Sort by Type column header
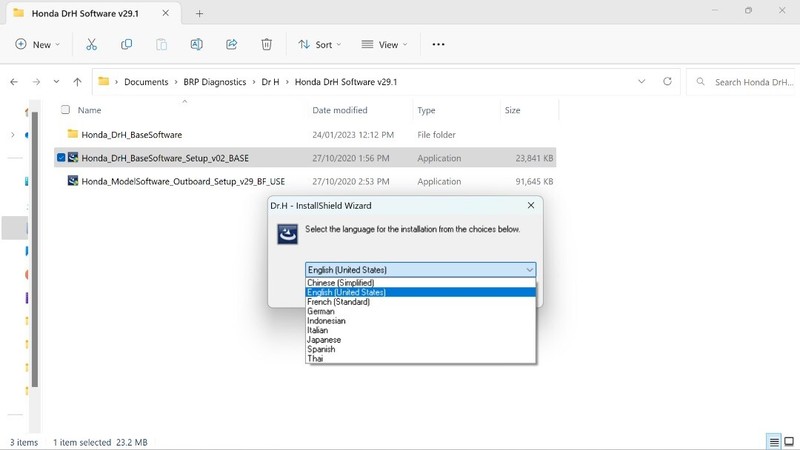Viewport: 800px width, 450px height. point(426,110)
